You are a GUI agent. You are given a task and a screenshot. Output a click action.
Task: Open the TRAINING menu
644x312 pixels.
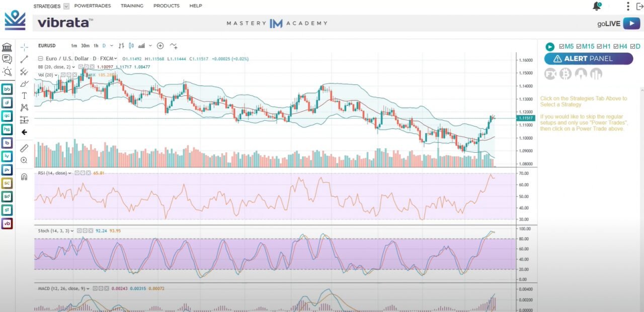(x=132, y=6)
